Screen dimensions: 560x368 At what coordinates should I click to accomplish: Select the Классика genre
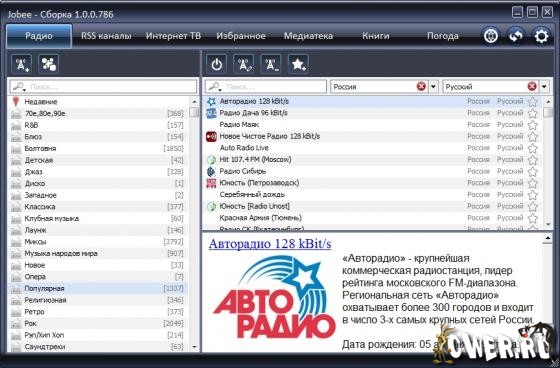click(x=98, y=207)
